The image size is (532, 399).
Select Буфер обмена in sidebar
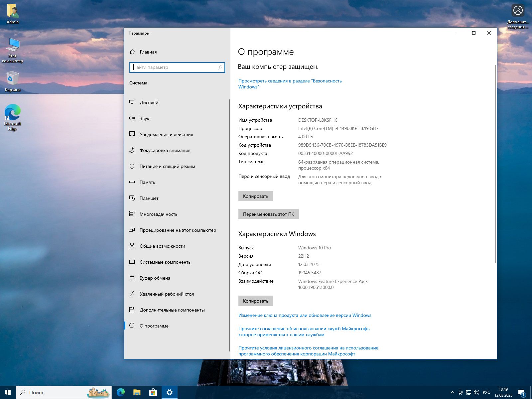tap(155, 278)
